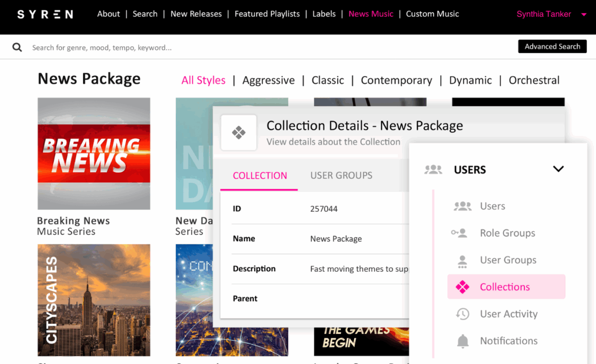Collapse the USERS section chevron
The width and height of the screenshot is (596, 364).
[558, 169]
